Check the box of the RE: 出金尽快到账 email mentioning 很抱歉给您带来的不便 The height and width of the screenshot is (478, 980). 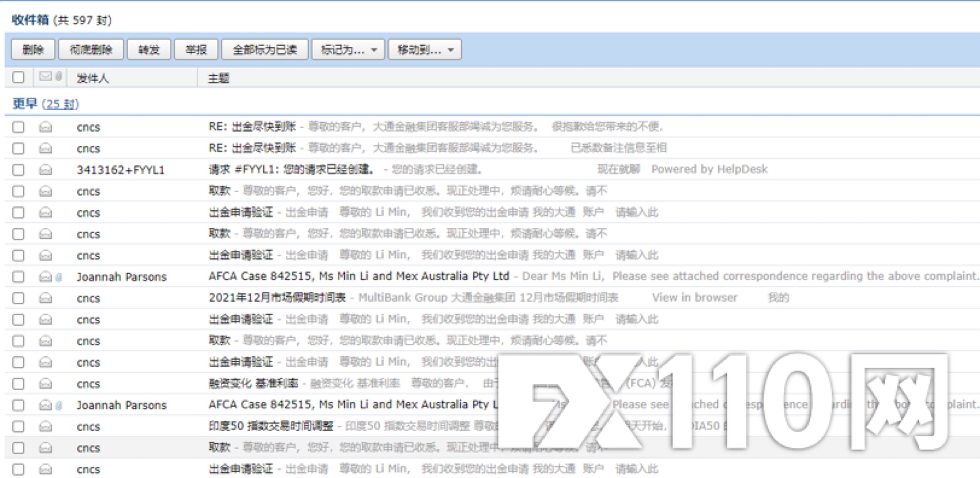point(18,127)
